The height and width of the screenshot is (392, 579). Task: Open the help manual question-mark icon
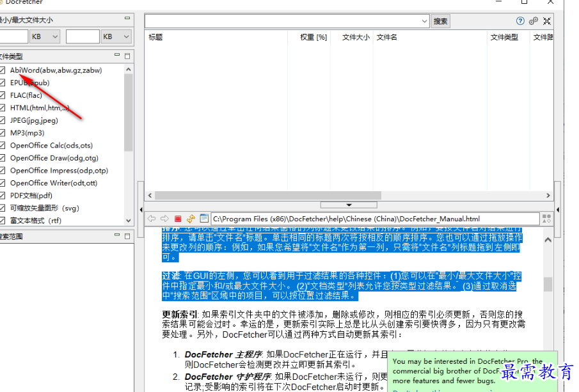coord(520,21)
